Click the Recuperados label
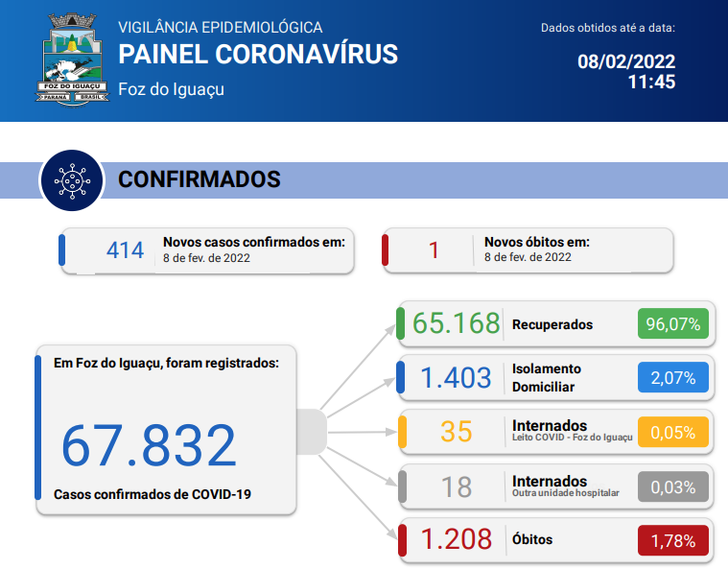 point(552,324)
